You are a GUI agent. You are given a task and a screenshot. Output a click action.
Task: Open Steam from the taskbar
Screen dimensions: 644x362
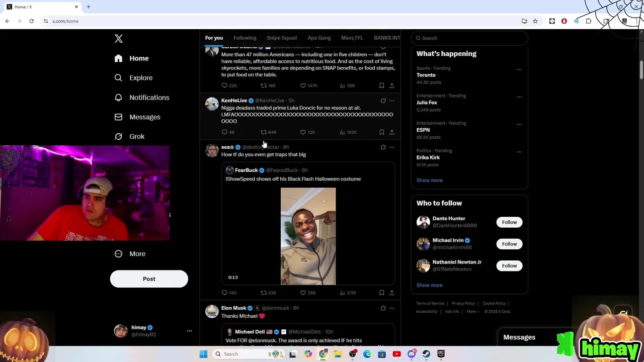pos(426,354)
